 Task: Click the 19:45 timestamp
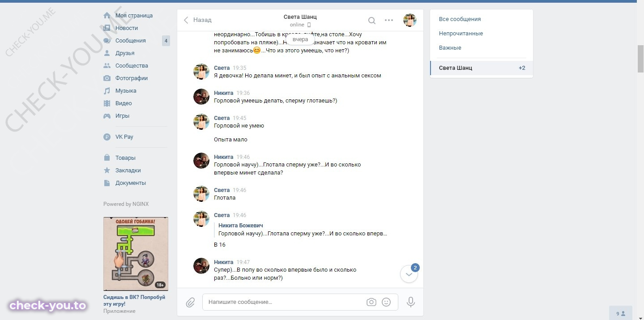(x=239, y=118)
